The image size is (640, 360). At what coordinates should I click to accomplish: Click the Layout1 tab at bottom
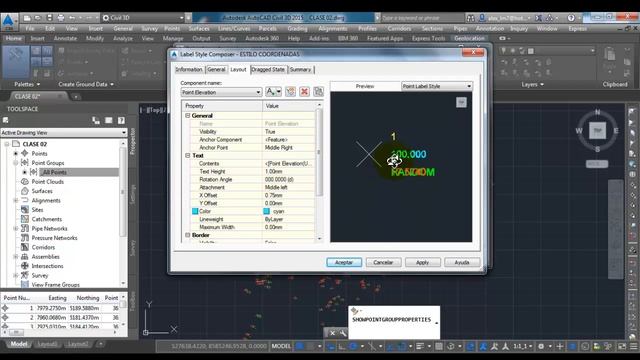pos(47,344)
